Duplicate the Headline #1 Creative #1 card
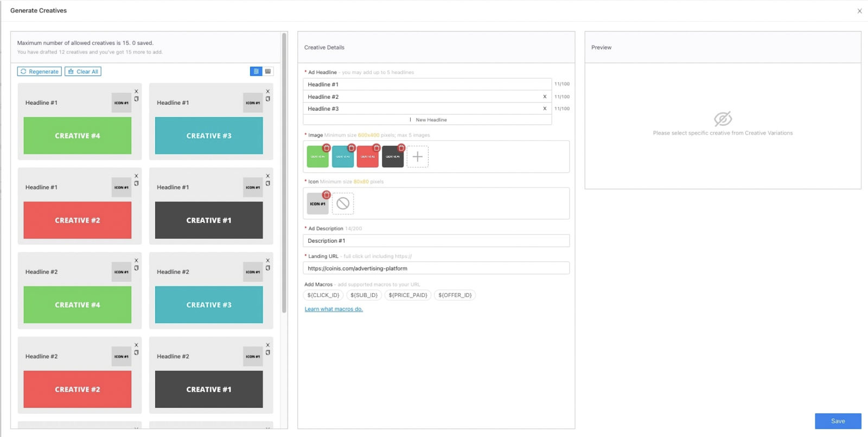The image size is (868, 437). pyautogui.click(x=268, y=183)
